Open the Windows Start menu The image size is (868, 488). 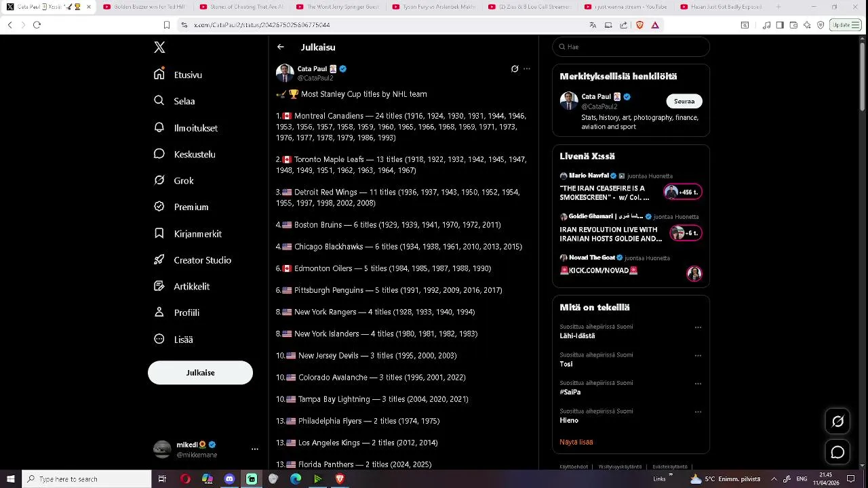pyautogui.click(x=10, y=479)
